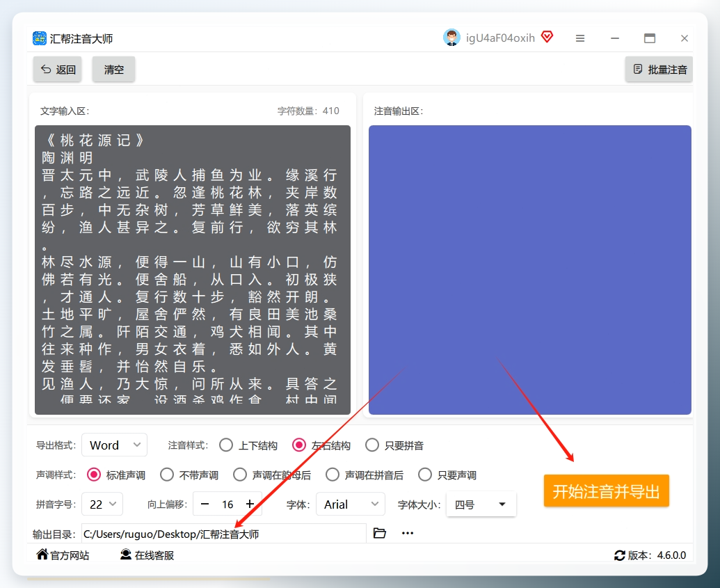The height and width of the screenshot is (588, 720).
Task: Open the hamburger menu in title bar
Action: [x=580, y=38]
